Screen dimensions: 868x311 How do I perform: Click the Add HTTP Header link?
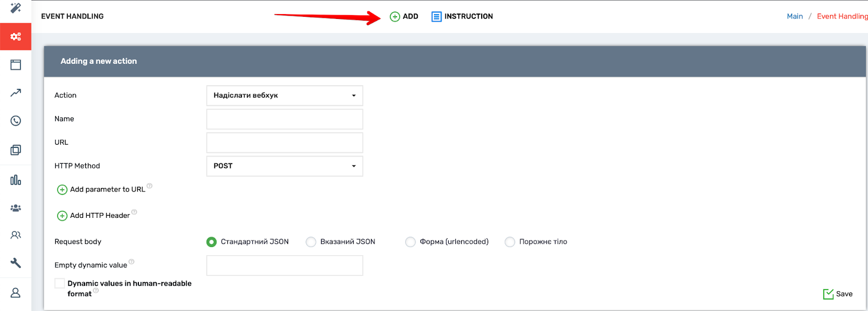(x=100, y=215)
